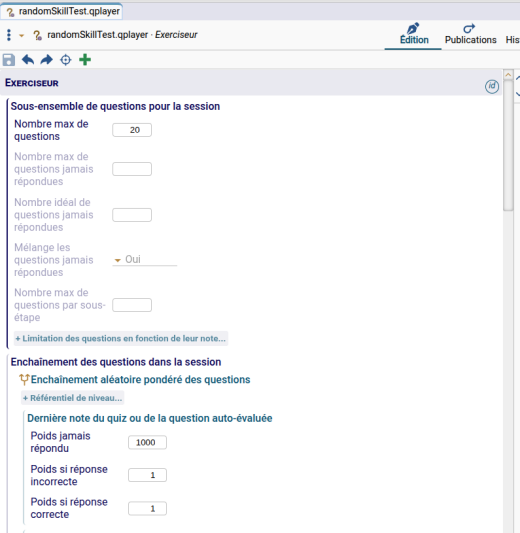
Task: Redo action with forward arrow
Action: (x=47, y=60)
